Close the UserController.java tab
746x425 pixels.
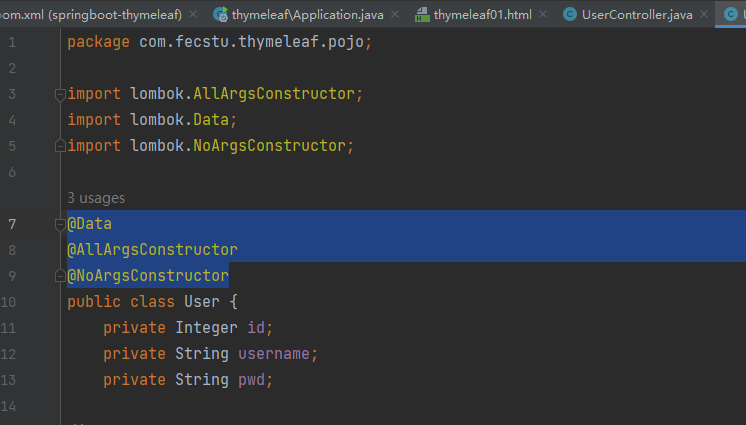click(x=704, y=15)
